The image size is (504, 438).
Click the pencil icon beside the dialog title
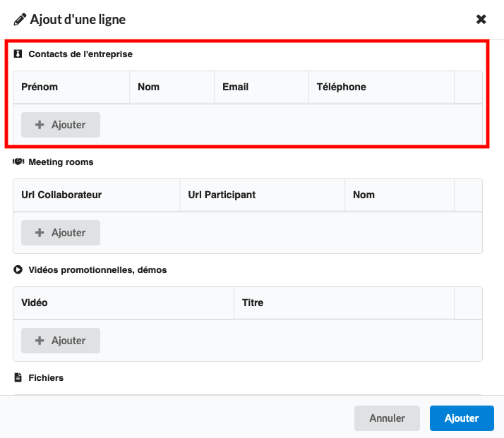20,19
